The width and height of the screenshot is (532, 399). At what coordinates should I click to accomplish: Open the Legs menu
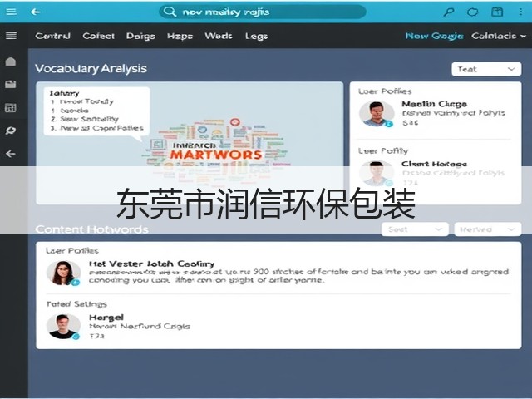(x=257, y=37)
